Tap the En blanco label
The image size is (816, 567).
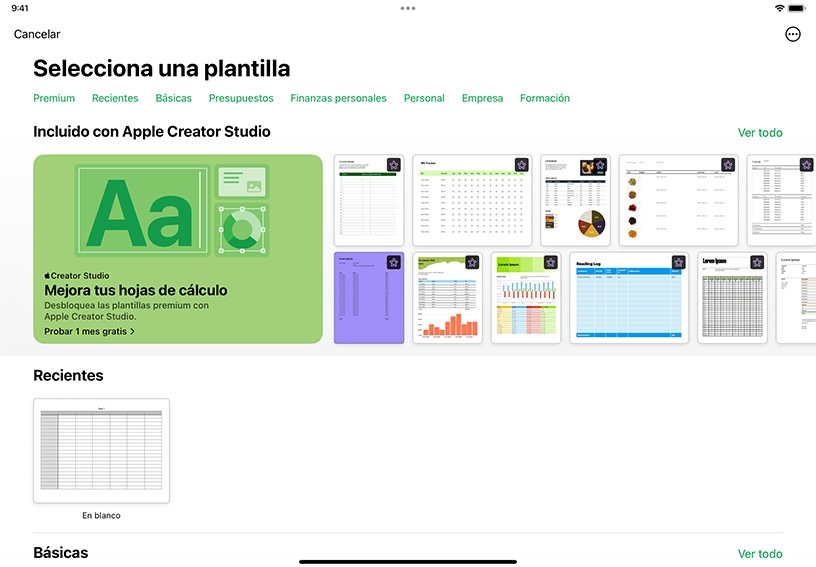[x=101, y=516]
